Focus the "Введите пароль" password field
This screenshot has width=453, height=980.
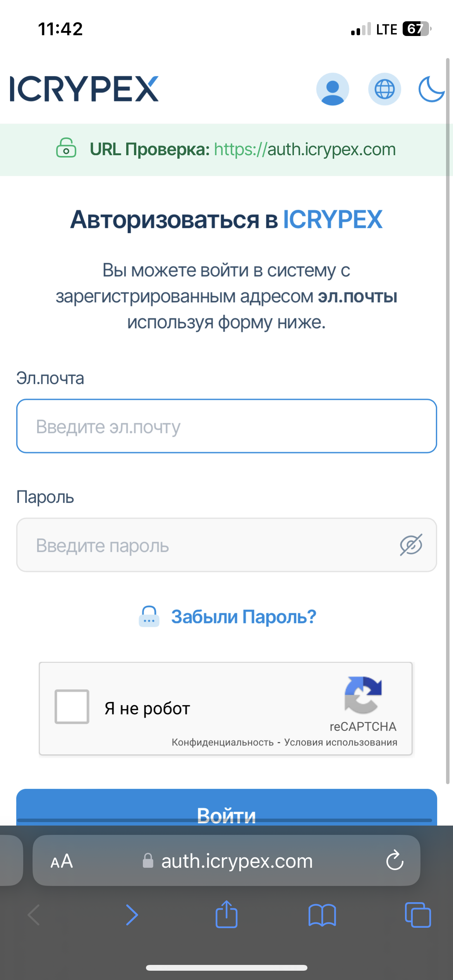pyautogui.click(x=226, y=545)
